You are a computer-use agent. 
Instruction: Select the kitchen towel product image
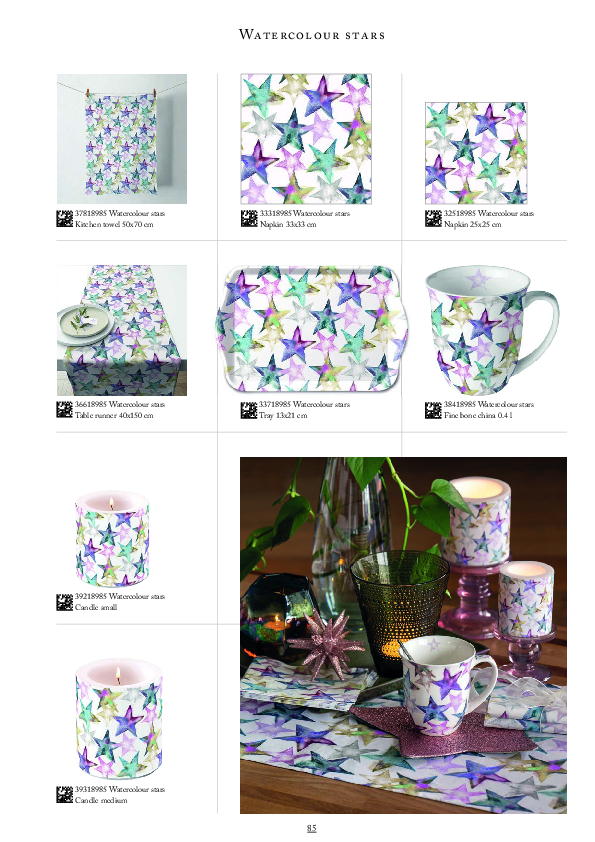click(x=122, y=139)
